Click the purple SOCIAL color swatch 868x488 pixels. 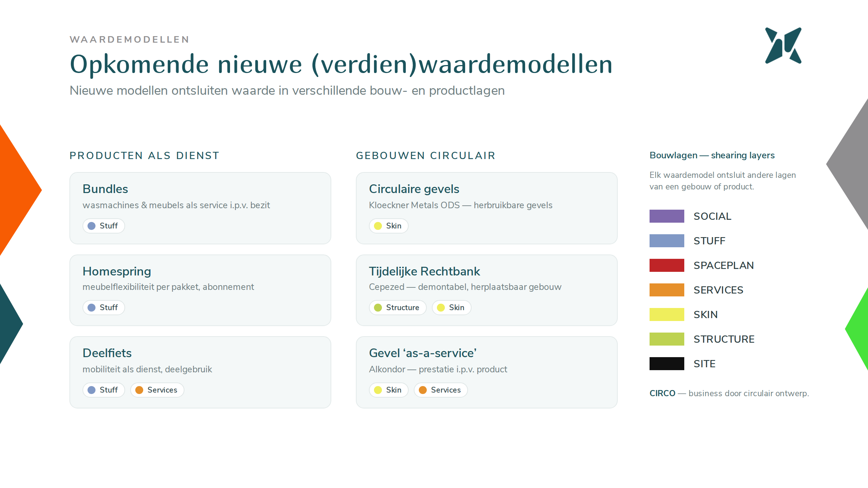667,216
